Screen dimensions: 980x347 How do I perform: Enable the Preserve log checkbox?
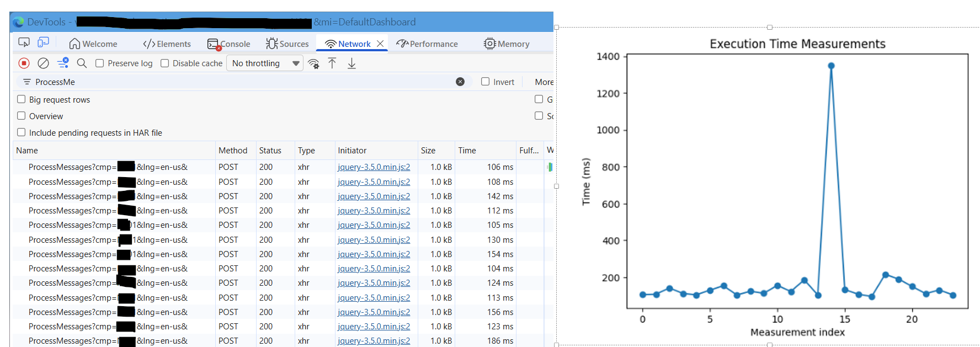point(100,63)
